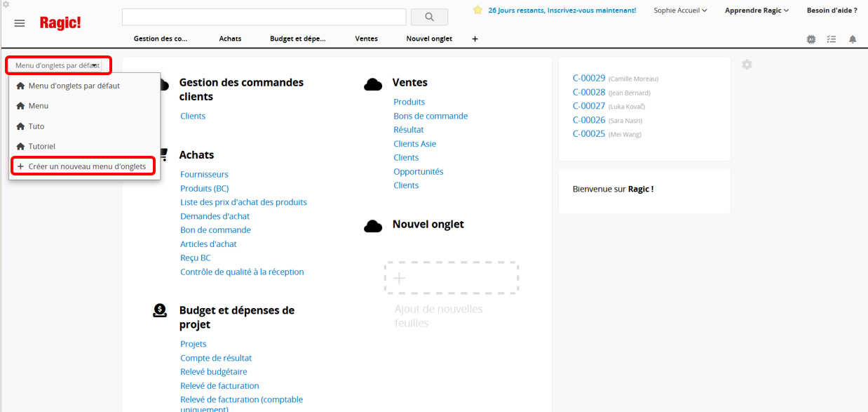Click the global search input field
868x412 pixels.
(264, 17)
